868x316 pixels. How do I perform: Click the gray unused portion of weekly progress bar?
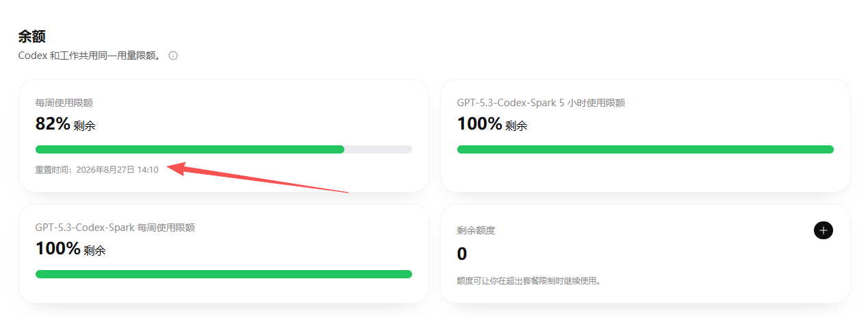[379, 149]
